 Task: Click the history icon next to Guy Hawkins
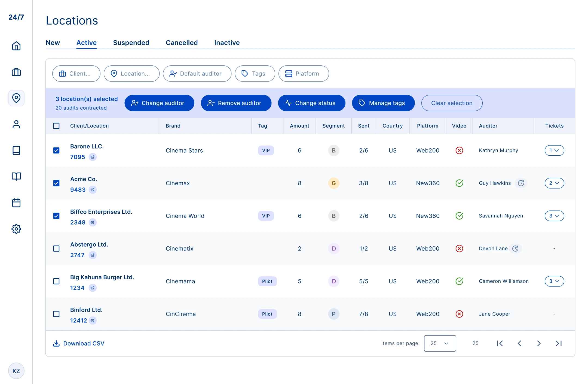[521, 183]
